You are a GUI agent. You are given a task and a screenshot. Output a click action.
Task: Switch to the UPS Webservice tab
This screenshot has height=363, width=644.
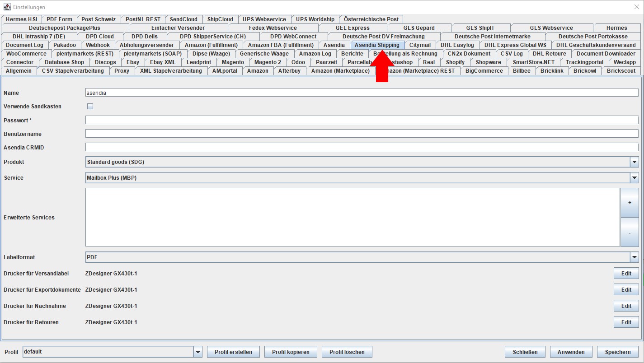[264, 19]
